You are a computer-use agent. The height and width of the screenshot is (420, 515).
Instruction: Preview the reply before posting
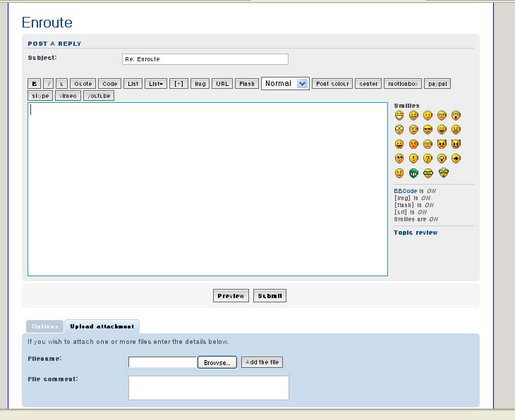pyautogui.click(x=231, y=296)
